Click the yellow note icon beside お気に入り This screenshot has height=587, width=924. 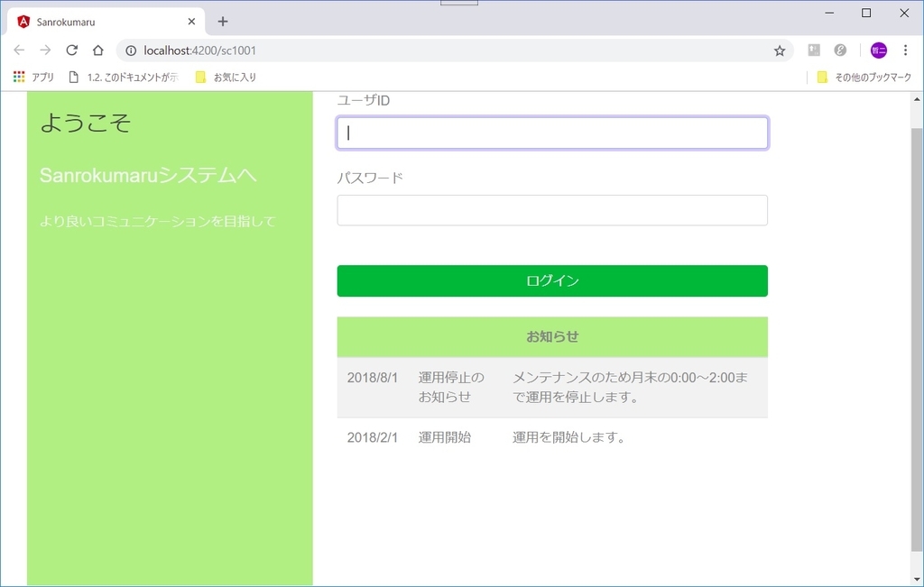199,77
